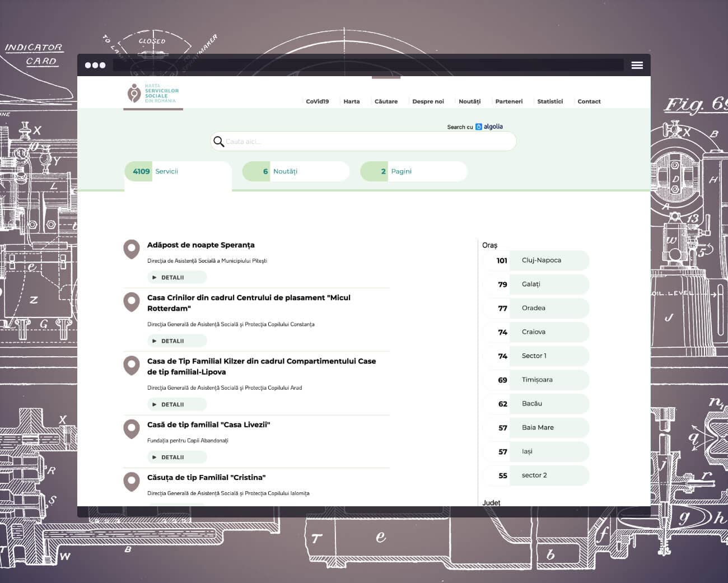
Task: Click map pin beside Căsuța de tip Familial "Cristina"
Action: coord(132,482)
